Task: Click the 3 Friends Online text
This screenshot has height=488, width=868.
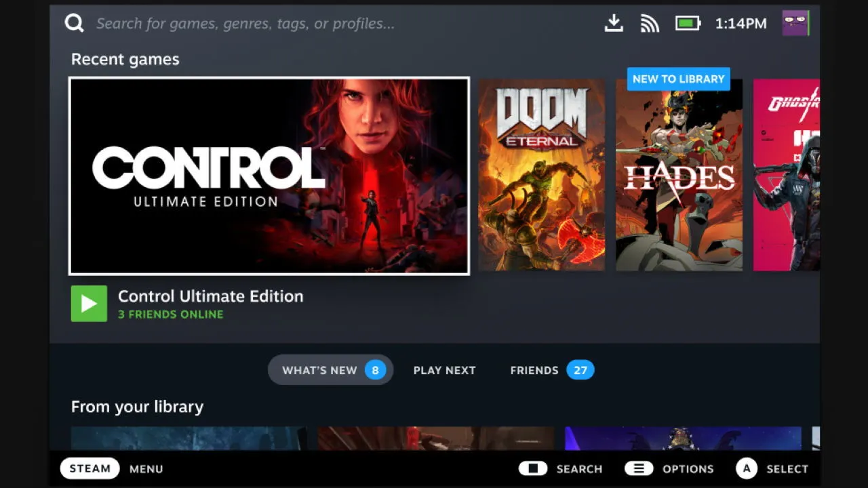Action: click(170, 314)
